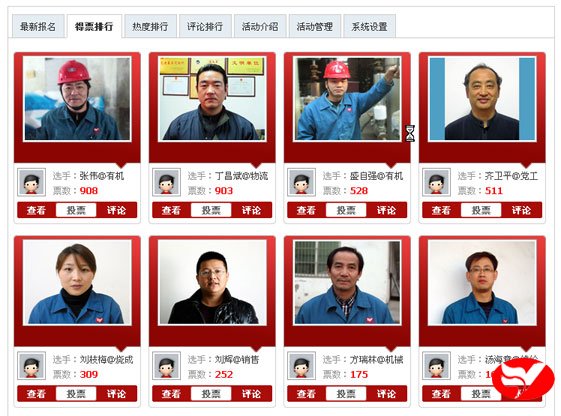Click avatar icon beside 盛自强@有机

click(301, 182)
